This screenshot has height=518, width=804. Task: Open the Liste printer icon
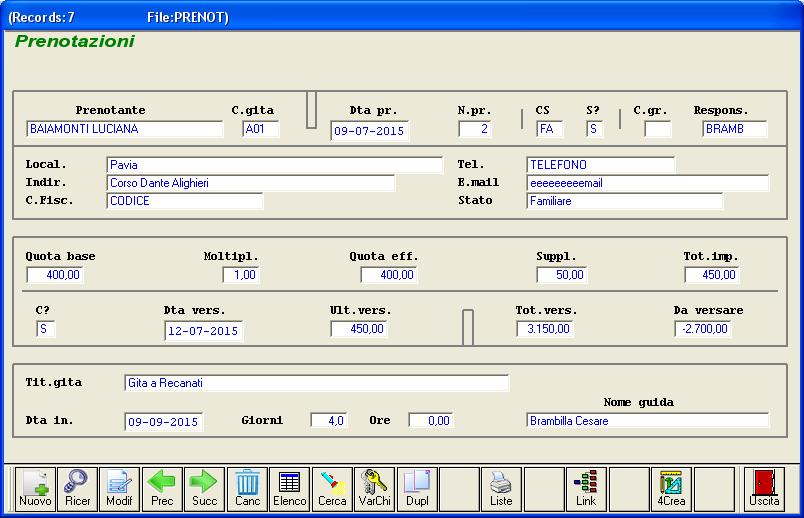501,489
